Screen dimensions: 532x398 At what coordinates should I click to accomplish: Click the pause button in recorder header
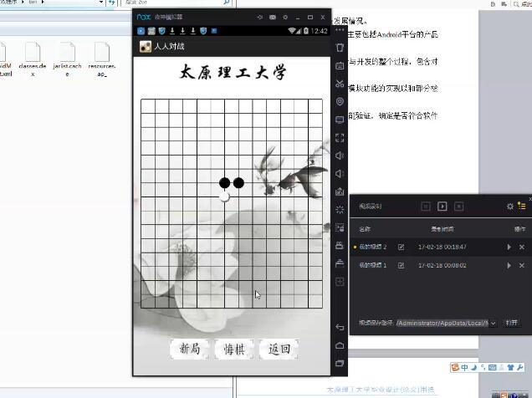[x=426, y=207]
